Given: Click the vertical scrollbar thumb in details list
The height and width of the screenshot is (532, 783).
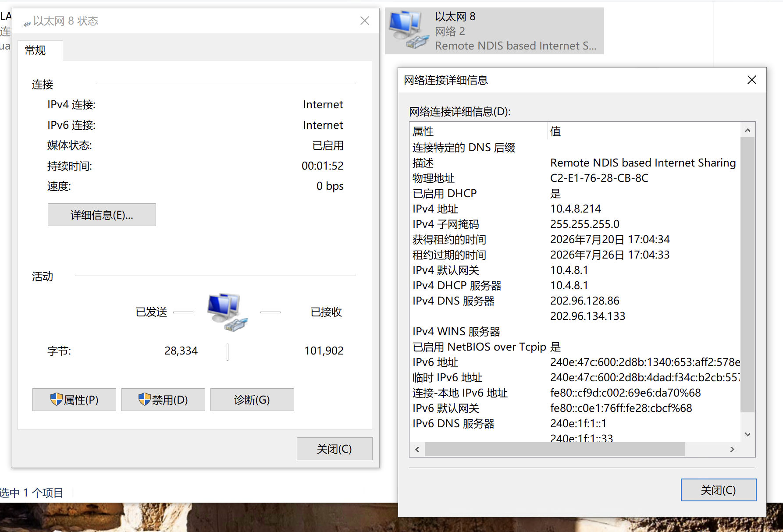Looking at the screenshot, I should 747,275.
